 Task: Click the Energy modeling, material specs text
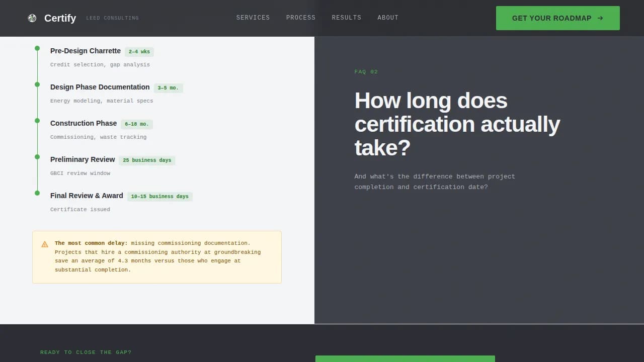click(x=102, y=101)
